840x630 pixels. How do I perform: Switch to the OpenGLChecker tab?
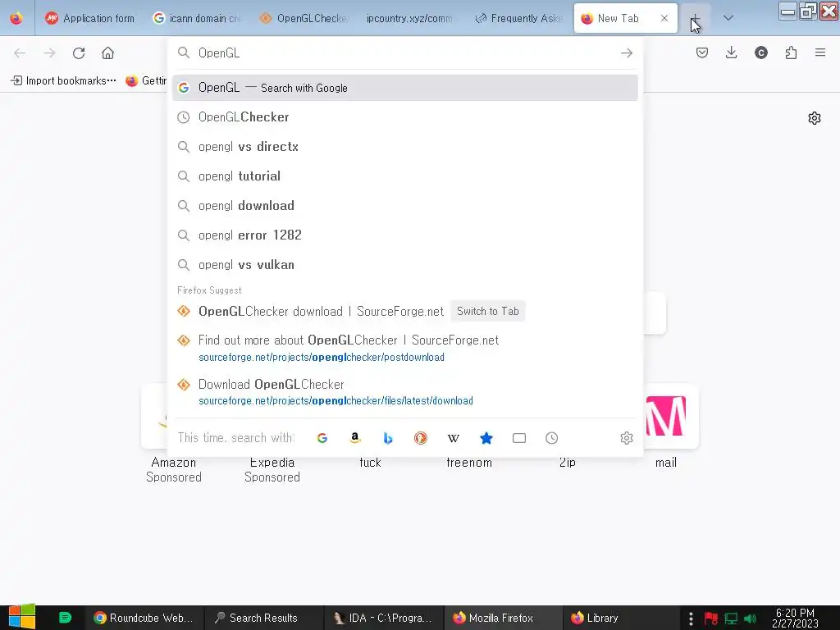click(x=304, y=18)
